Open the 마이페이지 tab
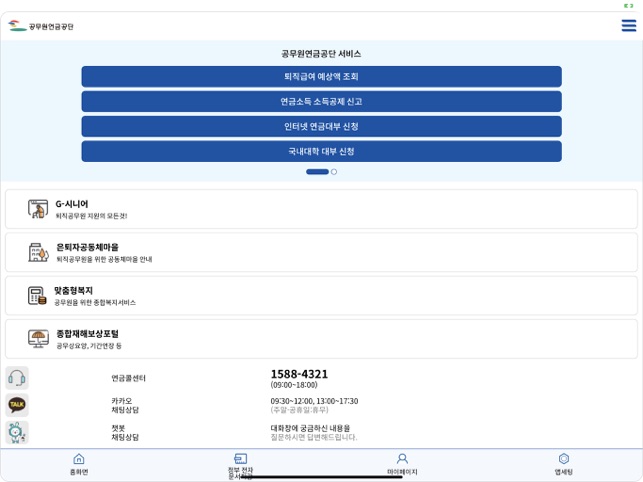The width and height of the screenshot is (643, 482). point(402,464)
